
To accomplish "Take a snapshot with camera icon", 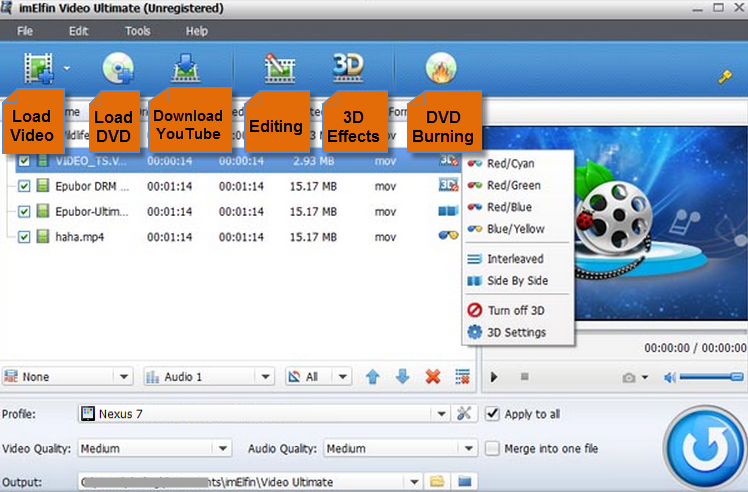I will pyautogui.click(x=629, y=377).
